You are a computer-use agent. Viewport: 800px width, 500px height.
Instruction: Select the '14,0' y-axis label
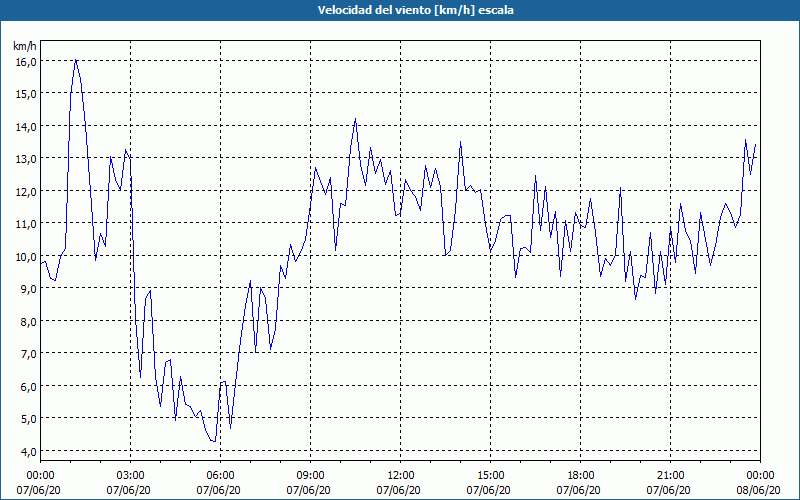[x=26, y=127]
